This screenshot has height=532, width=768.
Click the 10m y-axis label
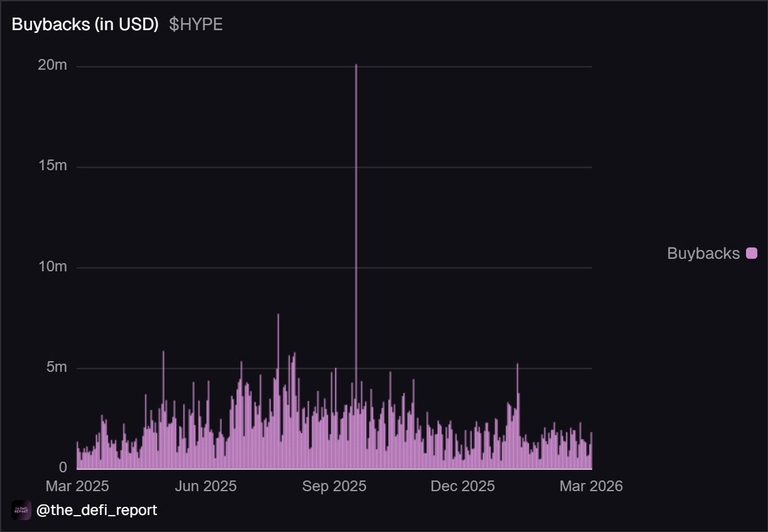tap(53, 266)
